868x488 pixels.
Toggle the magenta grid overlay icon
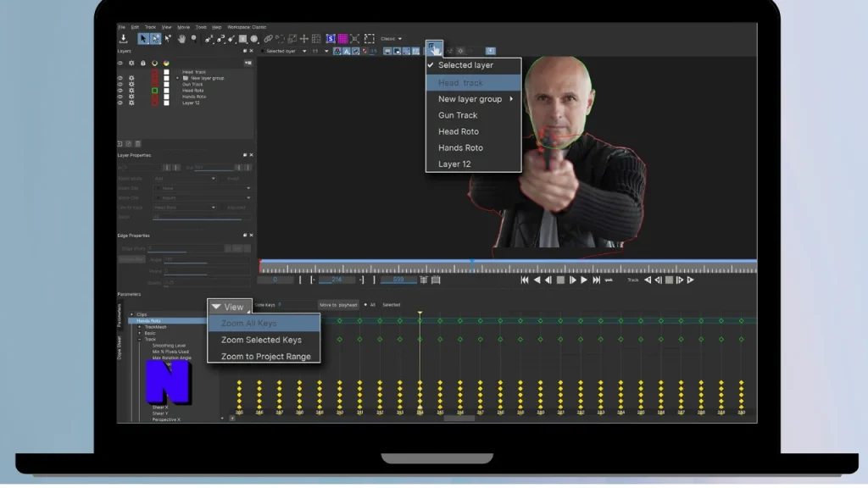(342, 39)
